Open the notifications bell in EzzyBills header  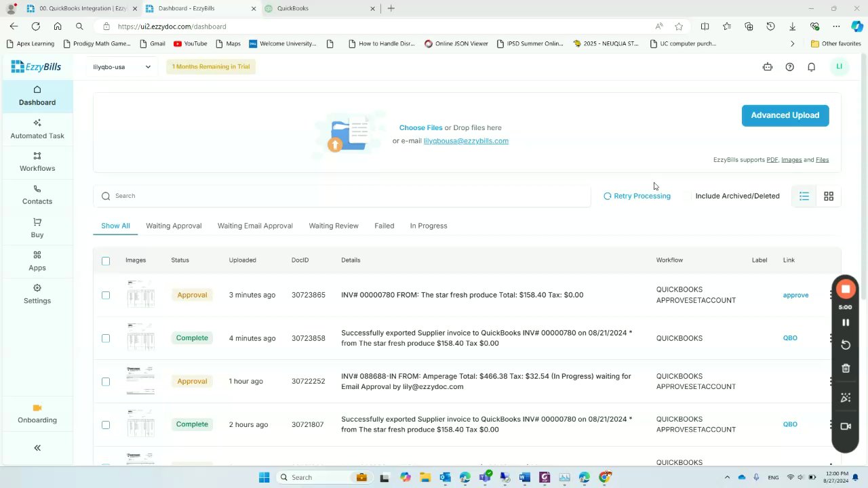(x=811, y=67)
